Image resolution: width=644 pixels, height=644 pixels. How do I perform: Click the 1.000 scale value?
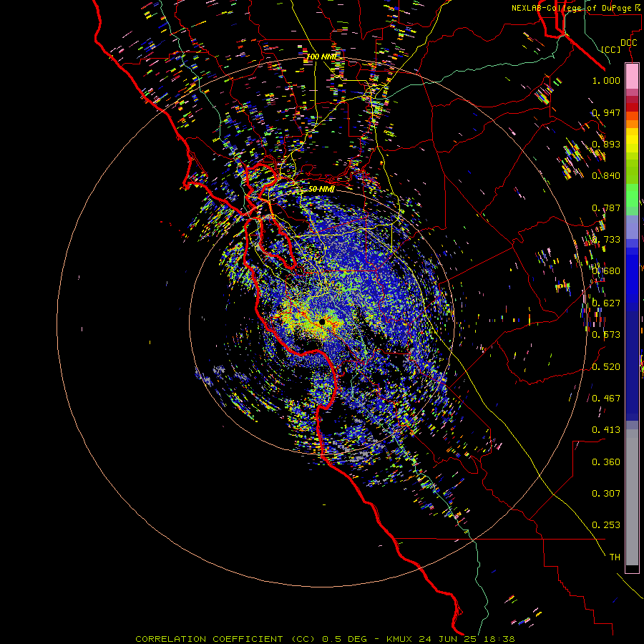coord(606,80)
